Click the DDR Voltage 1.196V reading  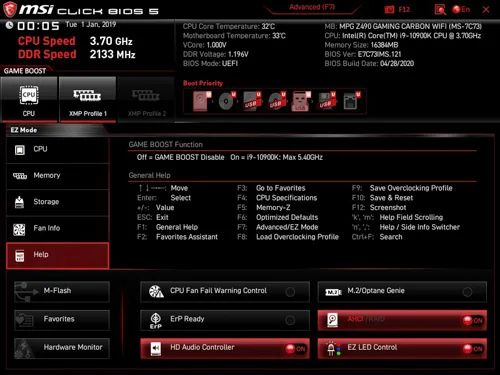tap(215, 54)
